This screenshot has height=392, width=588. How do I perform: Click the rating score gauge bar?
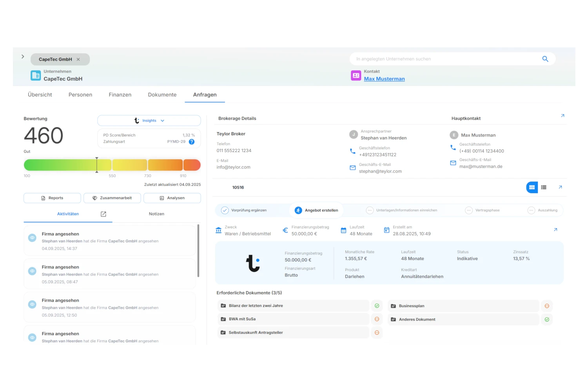(x=112, y=165)
